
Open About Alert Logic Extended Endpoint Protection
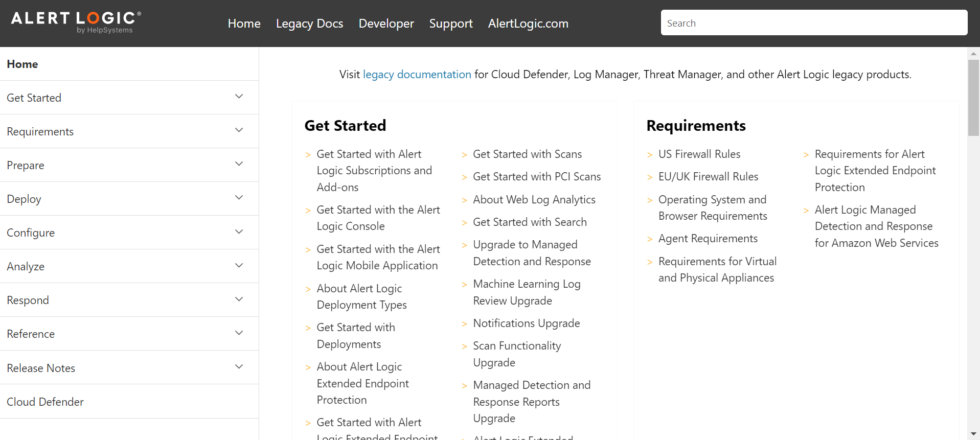[363, 383]
